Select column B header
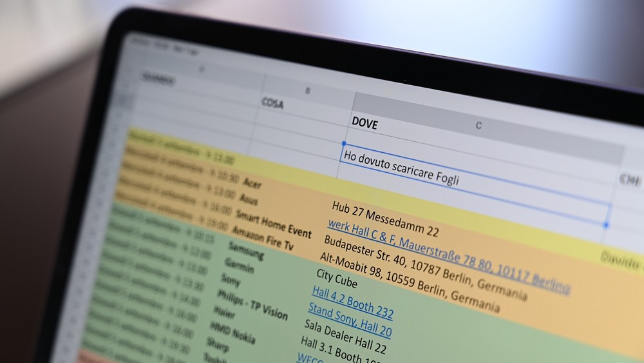The width and height of the screenshot is (644, 363). coord(308,91)
